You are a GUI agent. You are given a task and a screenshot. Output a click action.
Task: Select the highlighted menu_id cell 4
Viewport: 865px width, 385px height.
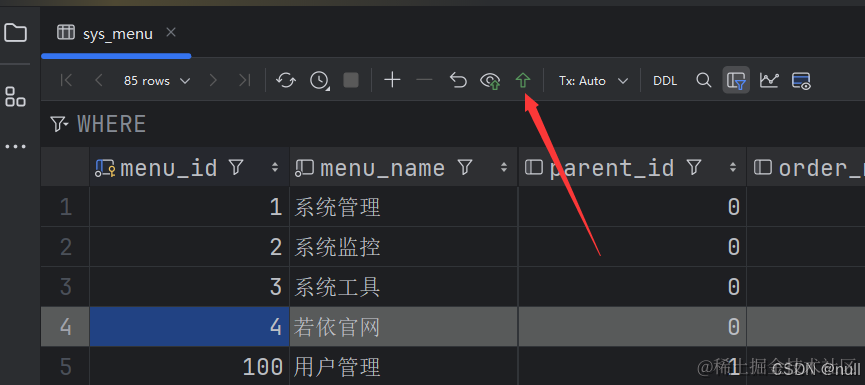pos(189,327)
